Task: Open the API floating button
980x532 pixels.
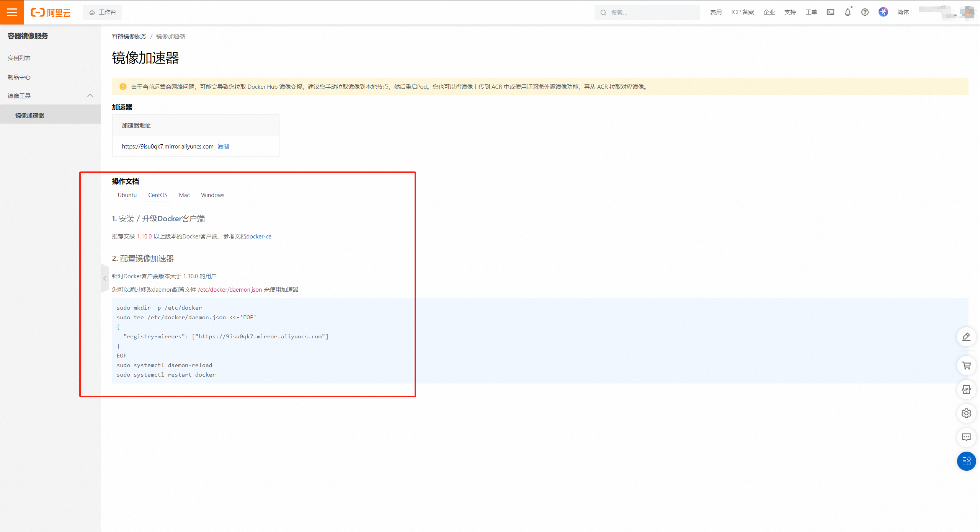Action: tap(966, 390)
